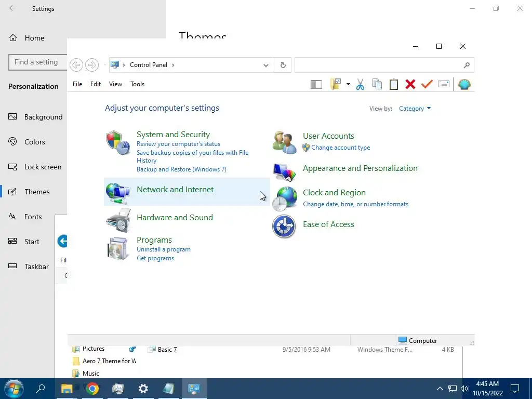Open Backup and Restore (Windows 7)

[181, 169]
